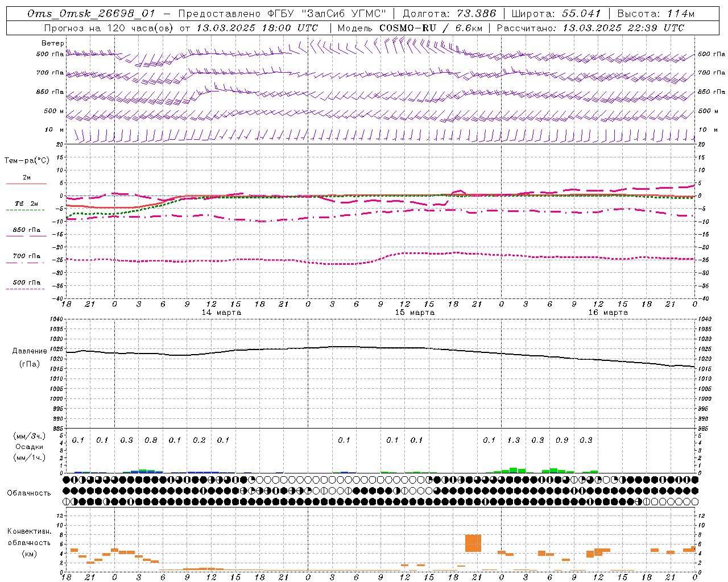Select the Осадки panel label
Viewport: 728px width, 582px height.
[30, 447]
